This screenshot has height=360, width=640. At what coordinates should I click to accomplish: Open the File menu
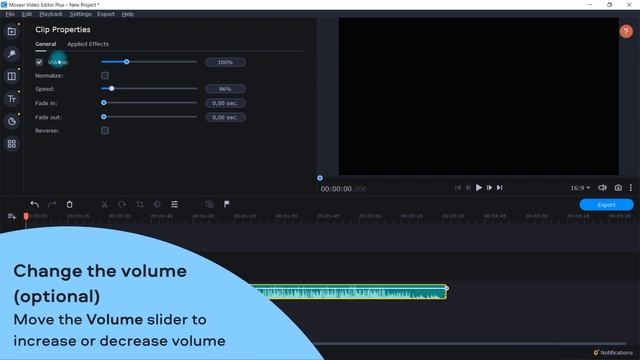(x=10, y=14)
